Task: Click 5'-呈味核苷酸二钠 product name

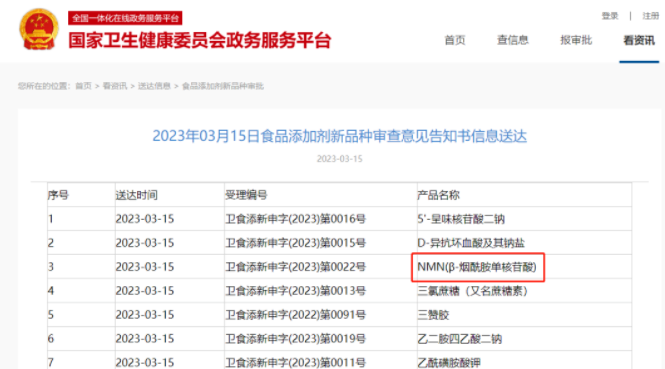Action: (461, 219)
